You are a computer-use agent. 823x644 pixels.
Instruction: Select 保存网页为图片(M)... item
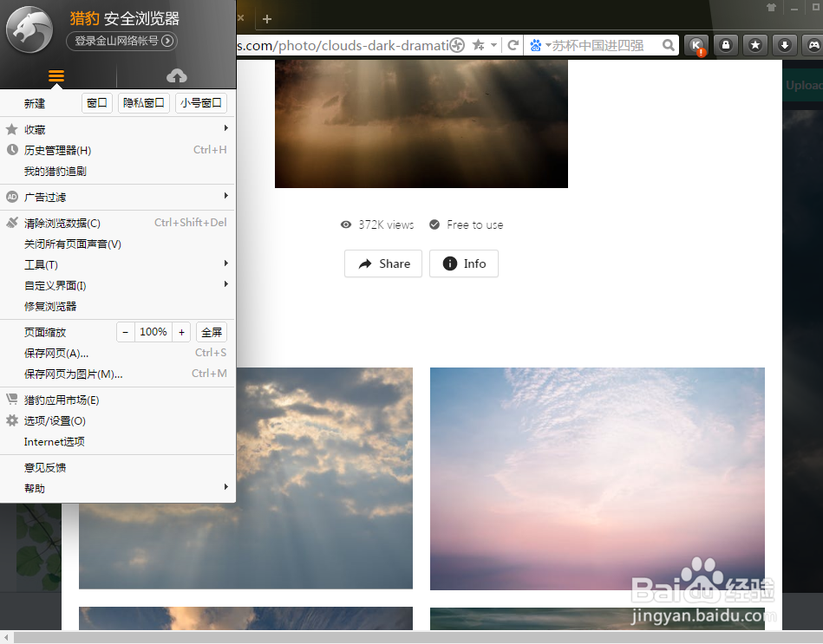pyautogui.click(x=118, y=374)
